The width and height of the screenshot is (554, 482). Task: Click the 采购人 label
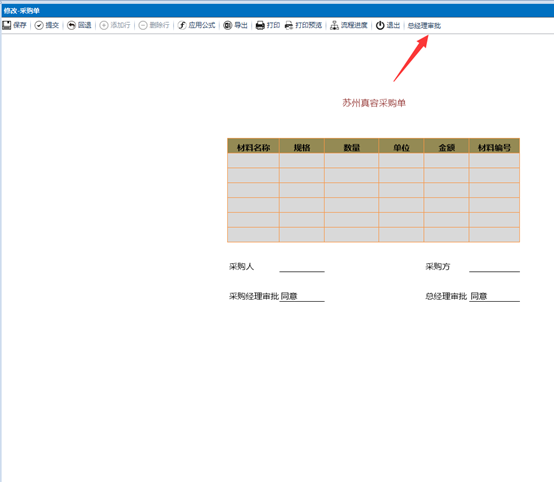click(x=241, y=266)
